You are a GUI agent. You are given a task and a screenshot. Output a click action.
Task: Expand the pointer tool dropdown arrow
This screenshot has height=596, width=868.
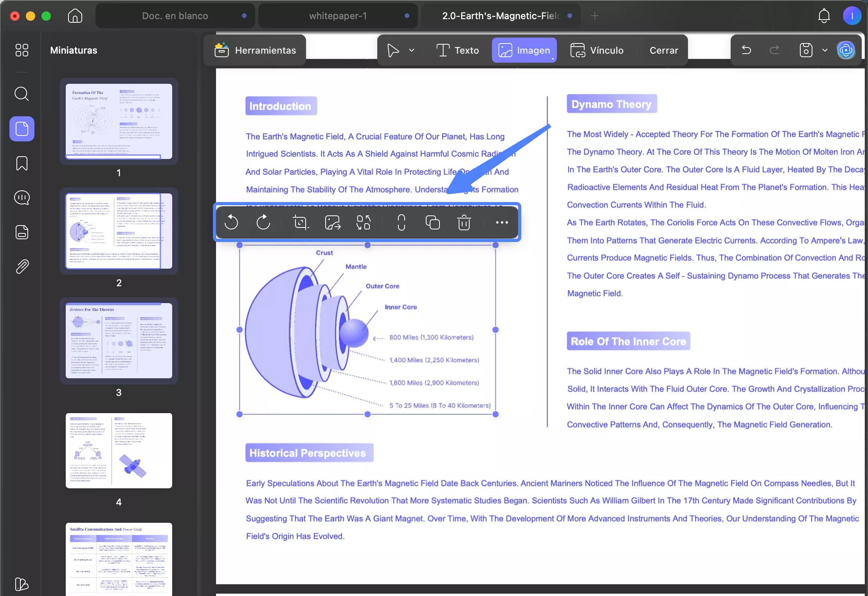(x=412, y=51)
